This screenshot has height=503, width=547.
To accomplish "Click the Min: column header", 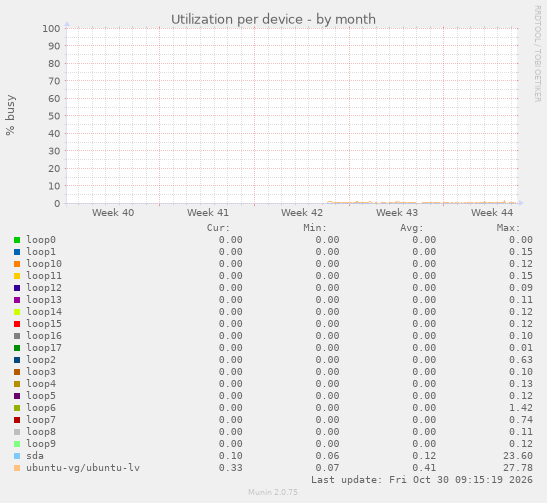I will tap(315, 228).
